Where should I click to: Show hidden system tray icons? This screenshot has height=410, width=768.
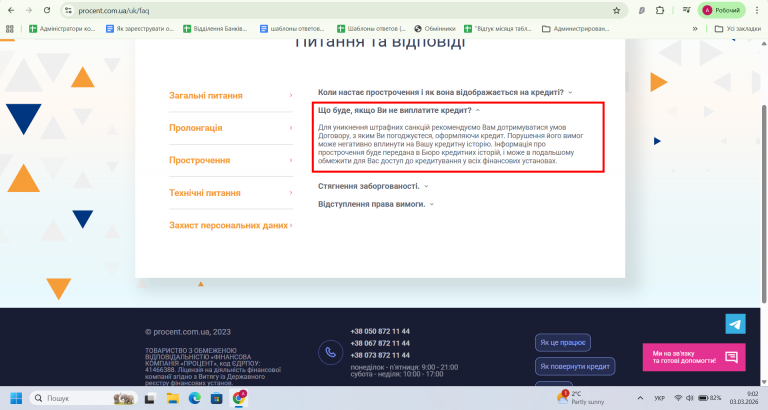tap(640, 398)
